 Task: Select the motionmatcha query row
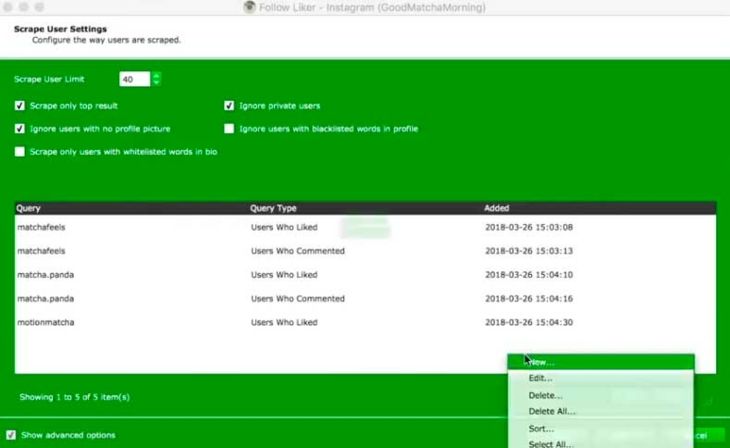pyautogui.click(x=365, y=322)
